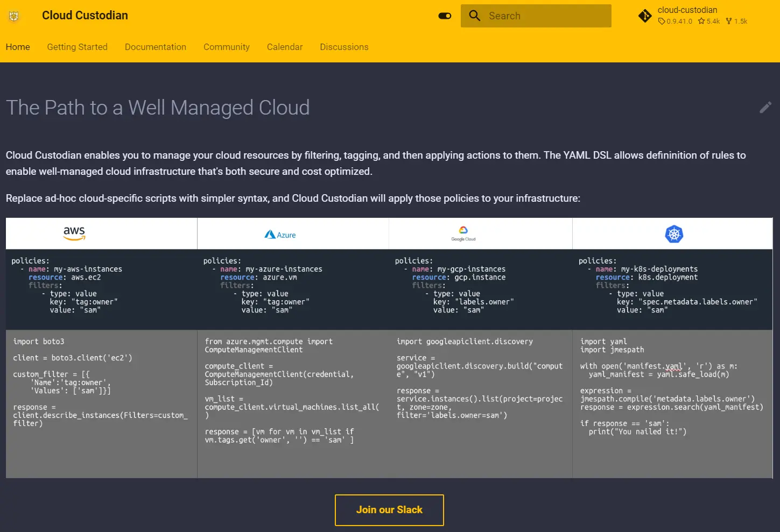Click the "k8s.deployment" resource value
The width and height of the screenshot is (780, 532).
click(668, 278)
